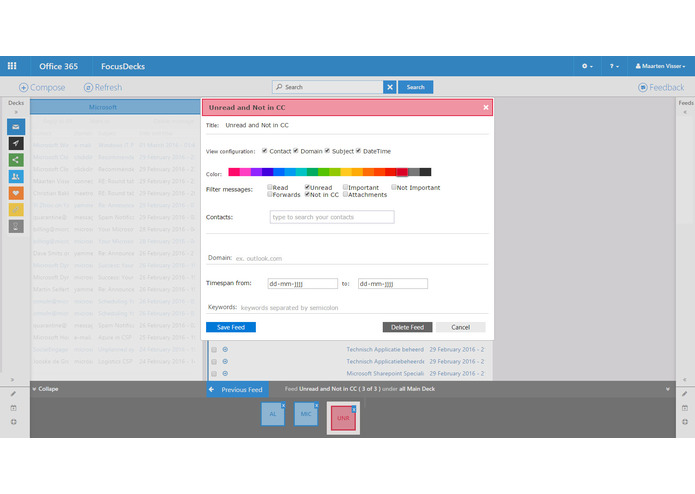
Task: Close the Unread and Not in CC dialog
Action: point(486,107)
